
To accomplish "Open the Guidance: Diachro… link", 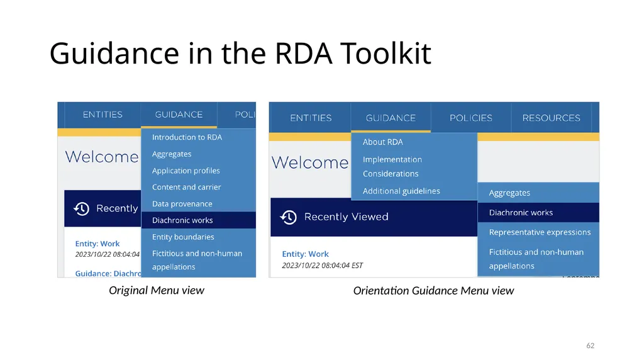I will coord(108,273).
